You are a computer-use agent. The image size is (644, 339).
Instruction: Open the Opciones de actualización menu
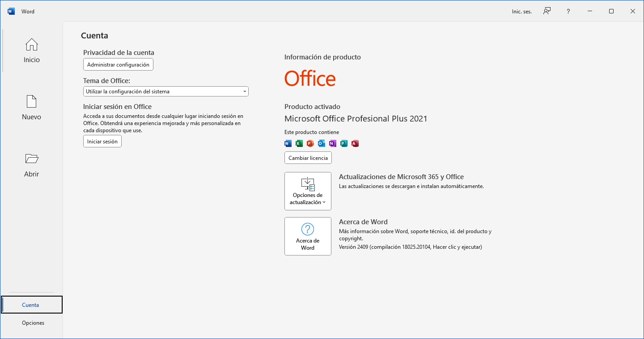[x=308, y=191]
